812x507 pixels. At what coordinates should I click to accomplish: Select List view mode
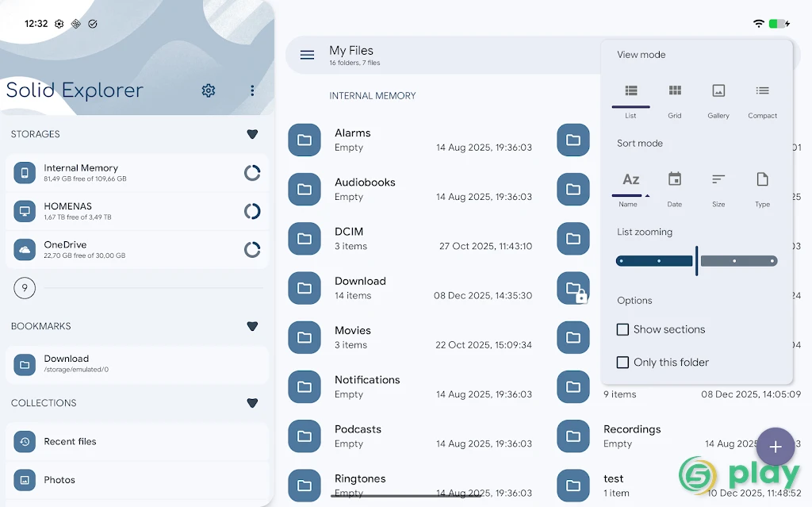point(630,100)
